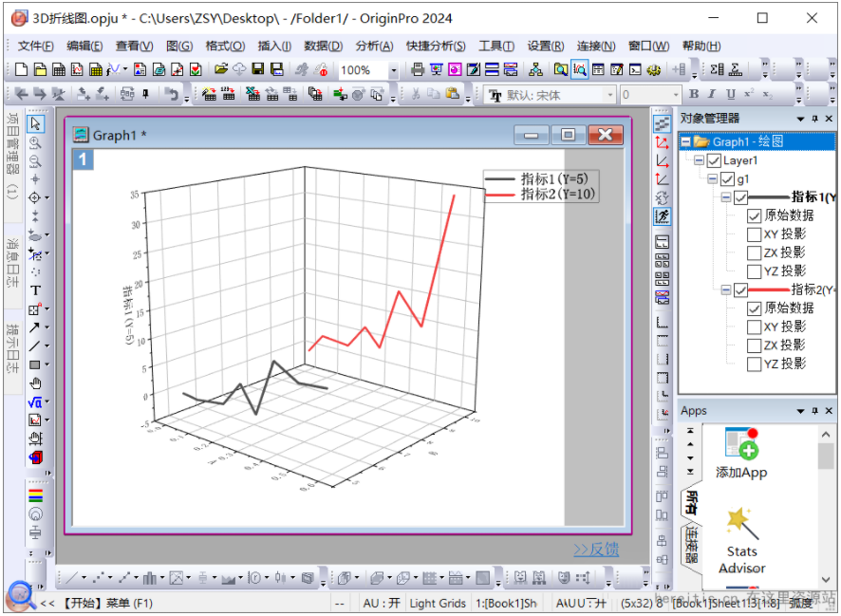Open the 对象管理器 panel options arrow
The image size is (841, 616).
coord(800,119)
